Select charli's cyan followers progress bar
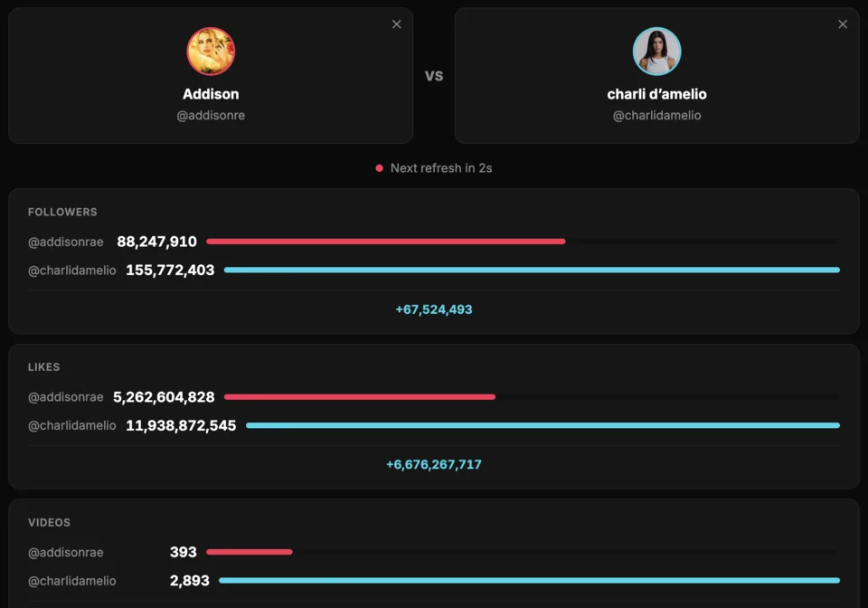 pyautogui.click(x=533, y=270)
